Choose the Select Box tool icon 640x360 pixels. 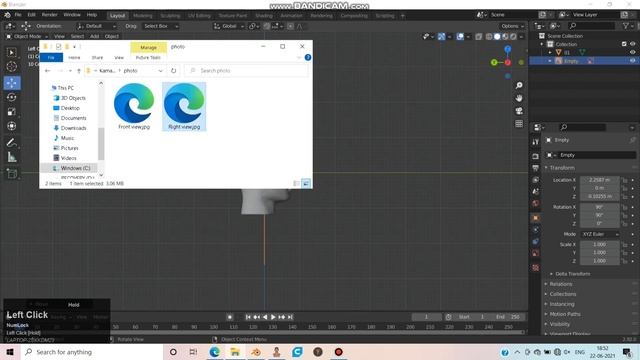pos(12,52)
